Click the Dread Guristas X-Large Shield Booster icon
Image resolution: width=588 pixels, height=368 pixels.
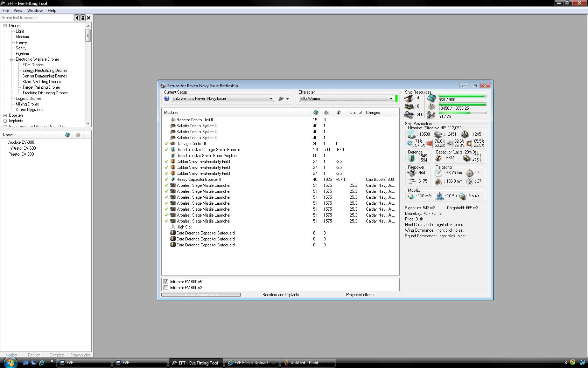click(x=173, y=150)
